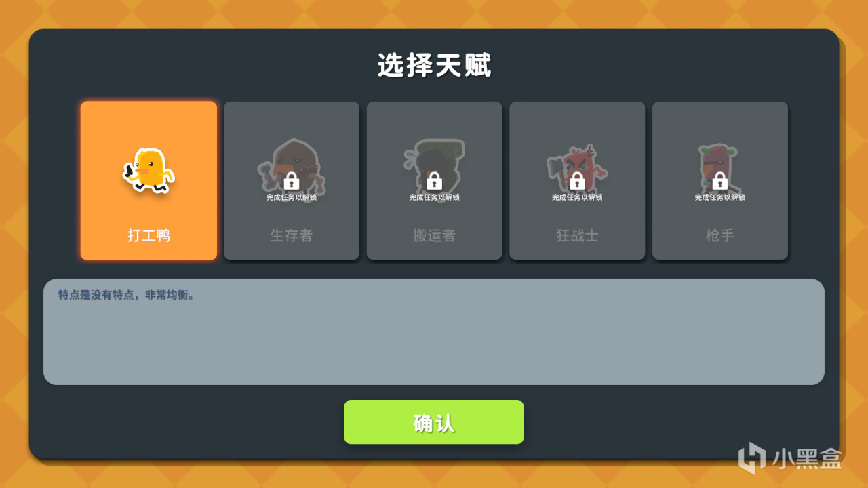This screenshot has height=488, width=868.
Task: Select the 搬运者 talent label
Action: pyautogui.click(x=434, y=235)
